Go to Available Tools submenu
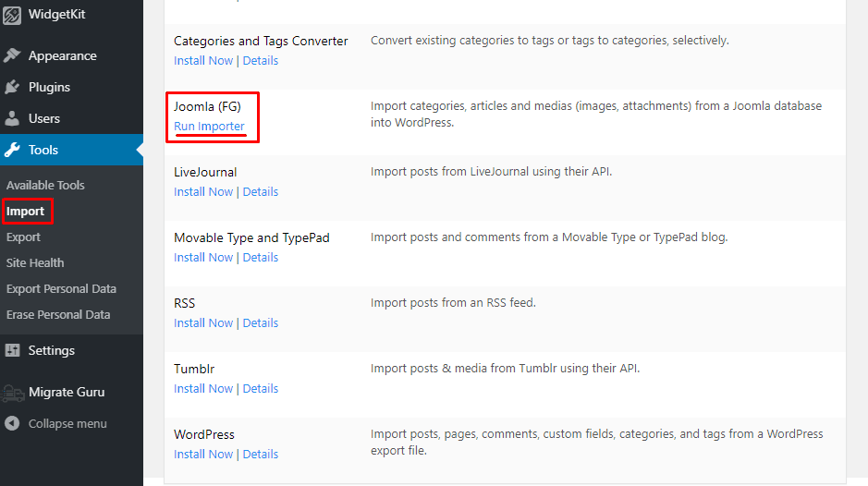The width and height of the screenshot is (868, 486). [45, 185]
